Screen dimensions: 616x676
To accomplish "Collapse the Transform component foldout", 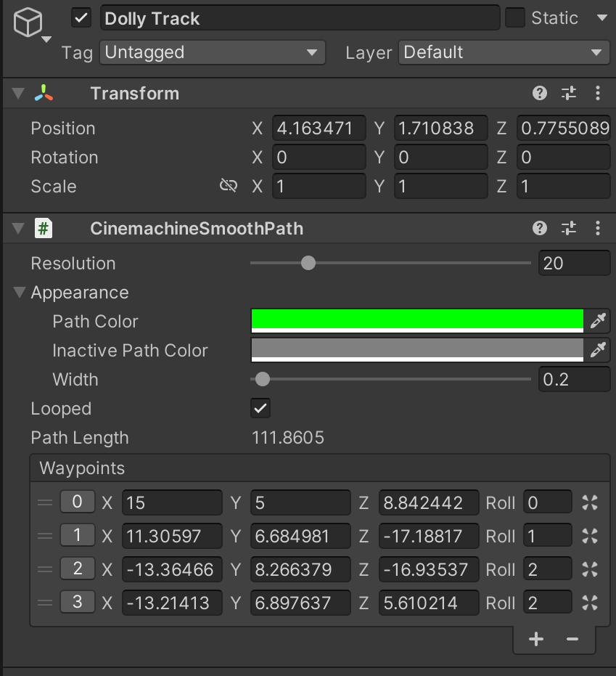I will pyautogui.click(x=18, y=93).
